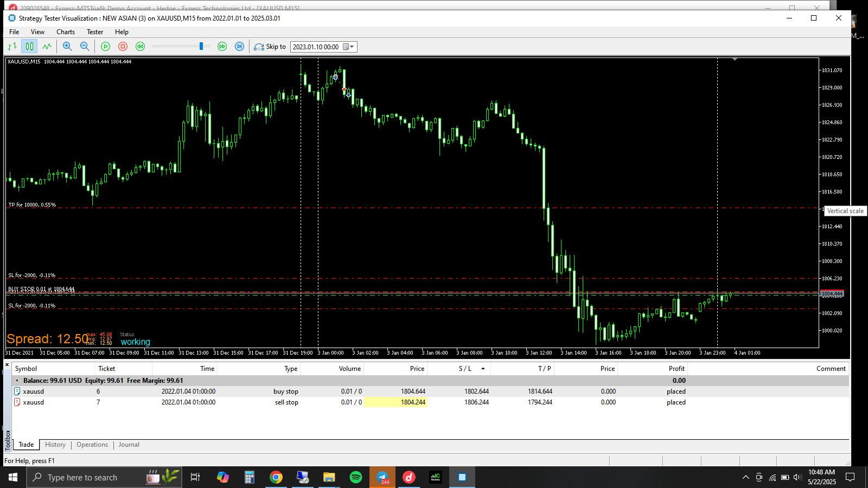Click the BUY STOP order line label

pos(41,289)
